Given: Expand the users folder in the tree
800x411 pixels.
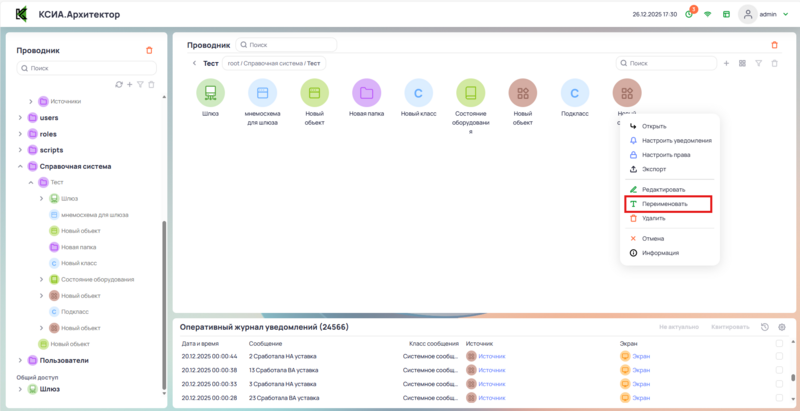Looking at the screenshot, I should coord(20,117).
